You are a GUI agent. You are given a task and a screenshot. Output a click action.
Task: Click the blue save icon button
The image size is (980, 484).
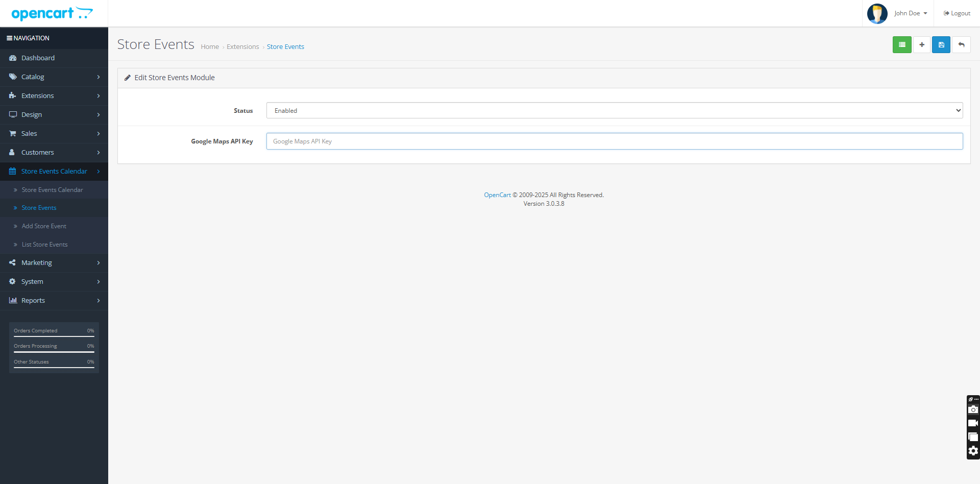click(x=941, y=45)
